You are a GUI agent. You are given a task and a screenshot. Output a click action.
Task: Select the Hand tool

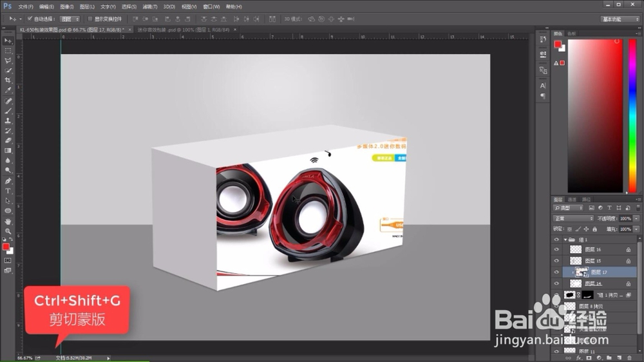pos(8,222)
